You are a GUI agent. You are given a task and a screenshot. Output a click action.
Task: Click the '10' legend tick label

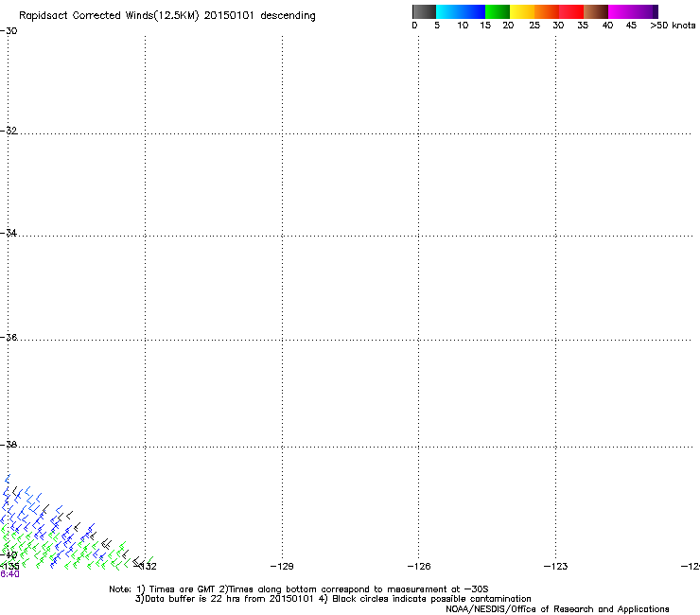point(463,26)
